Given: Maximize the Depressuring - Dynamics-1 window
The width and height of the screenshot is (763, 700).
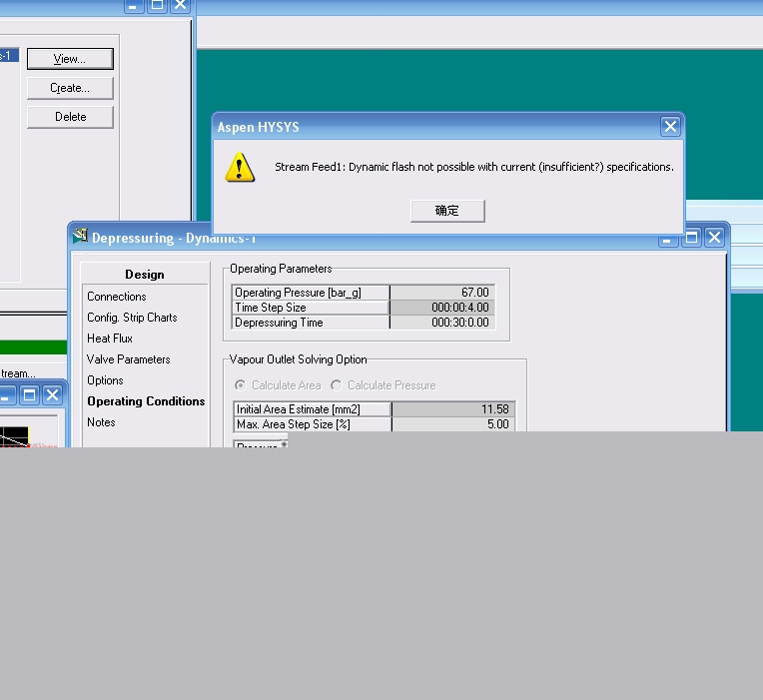Looking at the screenshot, I should pos(691,238).
